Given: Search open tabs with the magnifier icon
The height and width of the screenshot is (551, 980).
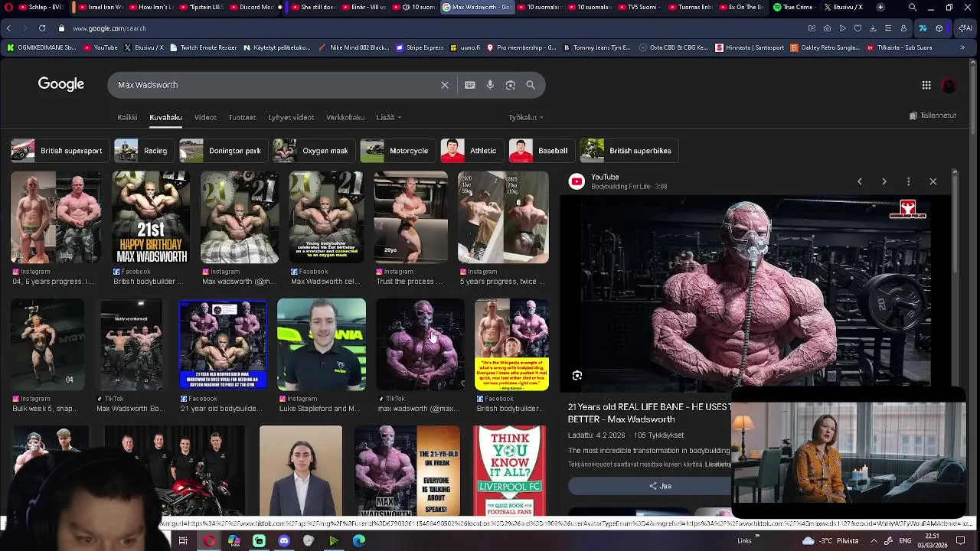Looking at the screenshot, I should (913, 7).
